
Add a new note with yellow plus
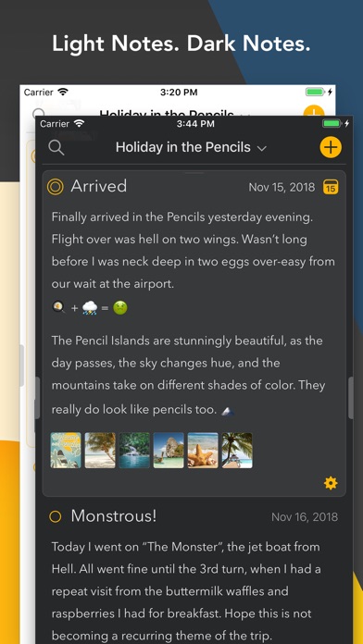pyautogui.click(x=331, y=147)
